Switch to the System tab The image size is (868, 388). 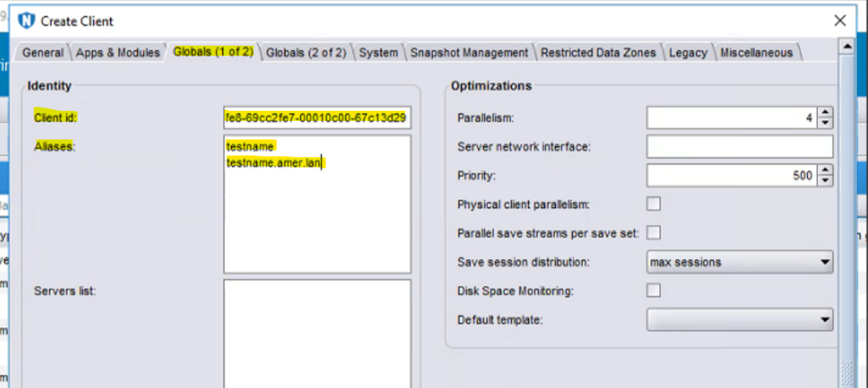[378, 52]
